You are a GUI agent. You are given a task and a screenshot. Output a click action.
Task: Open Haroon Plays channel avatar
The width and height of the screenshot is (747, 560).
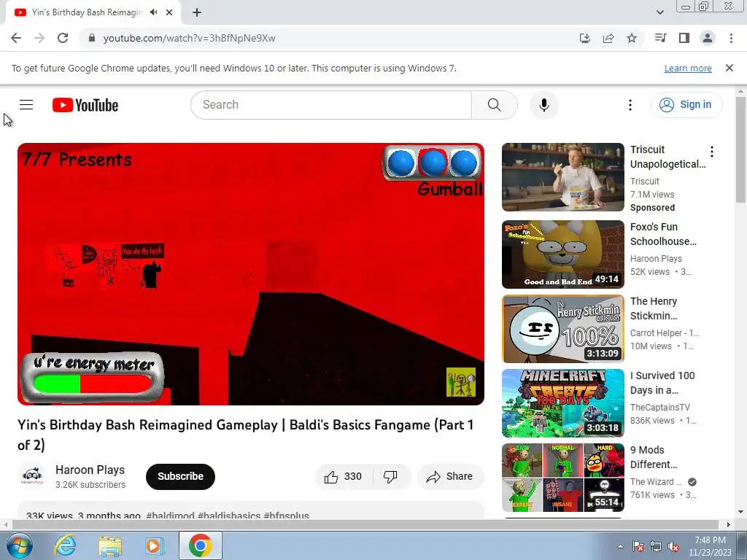pos(32,476)
